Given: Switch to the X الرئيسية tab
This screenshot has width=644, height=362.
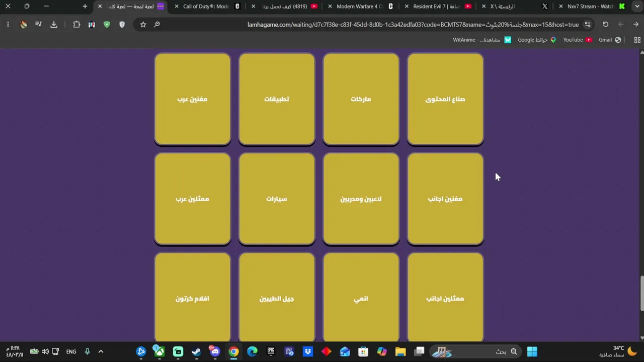Looking at the screenshot, I should click(513, 6).
